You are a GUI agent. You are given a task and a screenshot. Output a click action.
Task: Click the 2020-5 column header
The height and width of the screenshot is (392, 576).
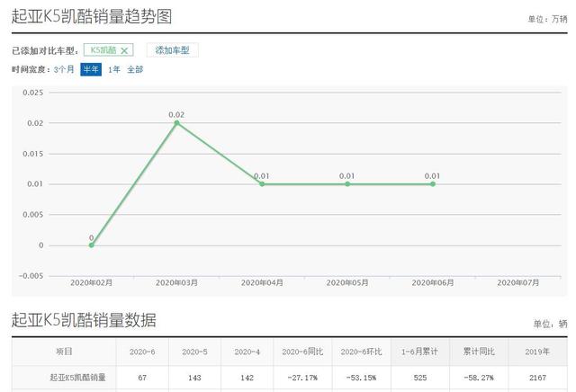click(194, 352)
